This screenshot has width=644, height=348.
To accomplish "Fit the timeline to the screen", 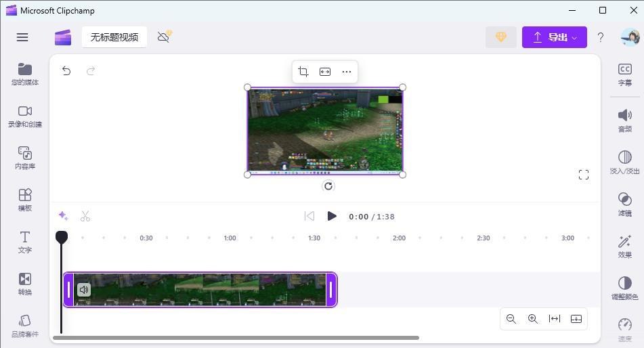I will [x=555, y=319].
